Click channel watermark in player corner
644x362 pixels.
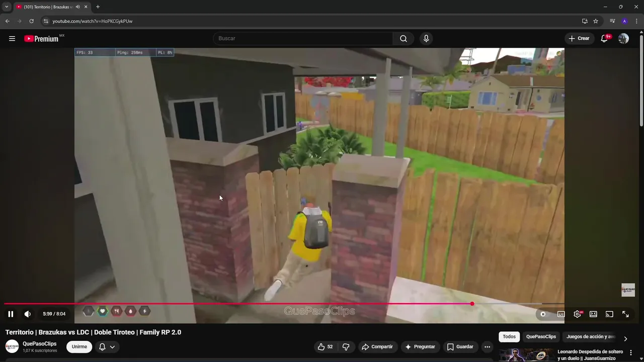[628, 290]
